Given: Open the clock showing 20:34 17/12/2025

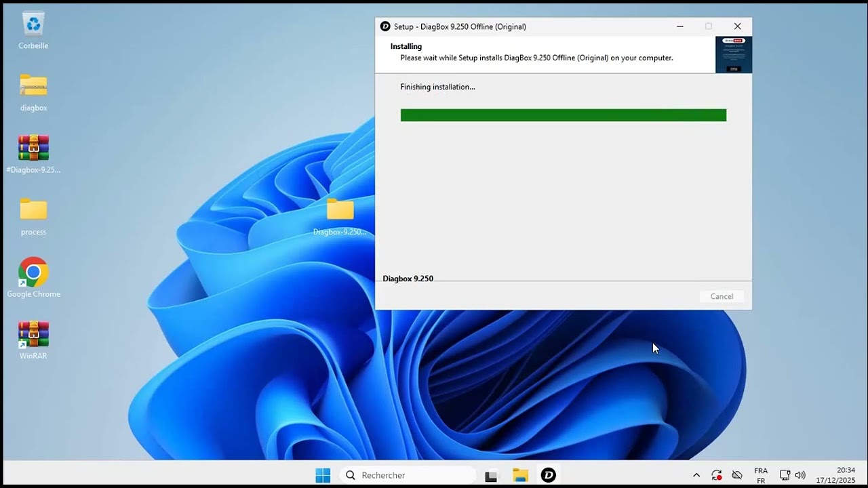Looking at the screenshot, I should 836,475.
